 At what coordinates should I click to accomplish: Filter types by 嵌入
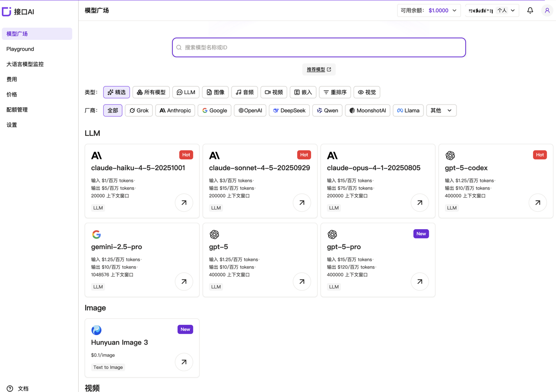coord(303,92)
